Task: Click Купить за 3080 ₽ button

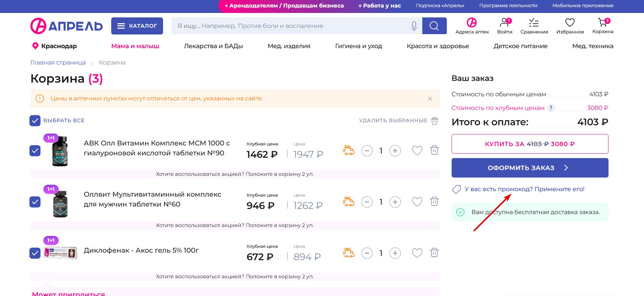Action: (x=530, y=144)
